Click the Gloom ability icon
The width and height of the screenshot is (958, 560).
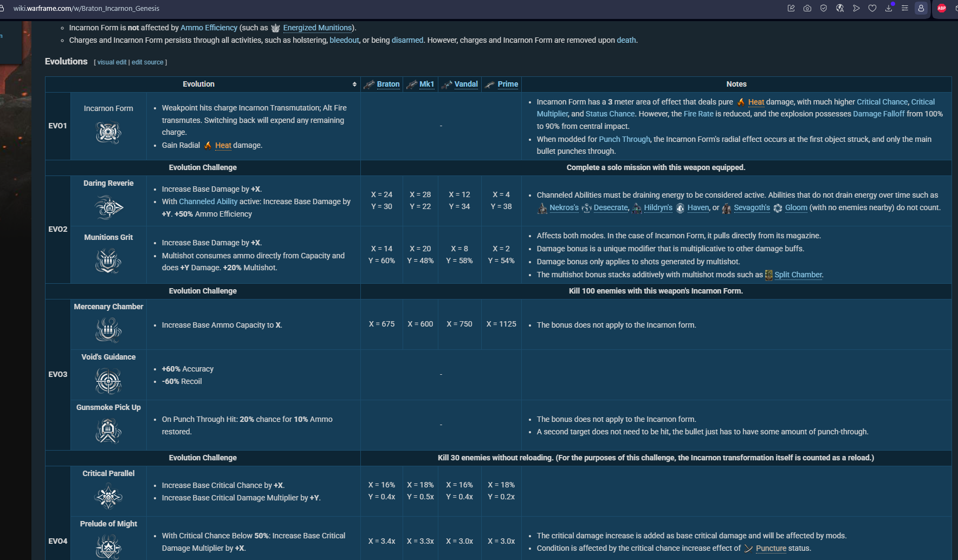pos(778,208)
